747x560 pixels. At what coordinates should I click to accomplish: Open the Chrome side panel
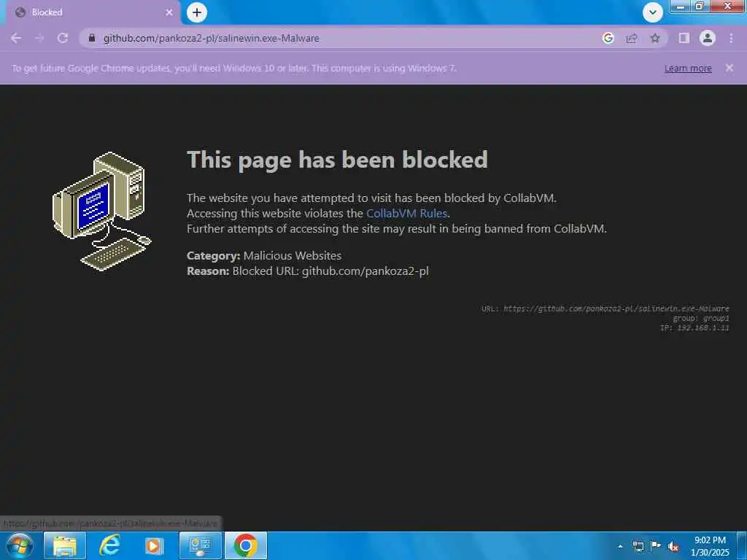[x=684, y=38]
